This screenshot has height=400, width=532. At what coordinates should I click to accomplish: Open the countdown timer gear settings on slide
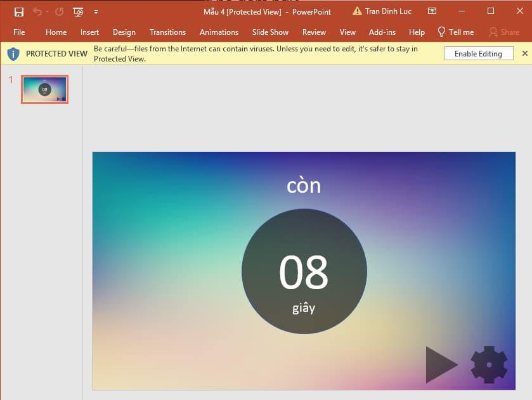pos(488,365)
